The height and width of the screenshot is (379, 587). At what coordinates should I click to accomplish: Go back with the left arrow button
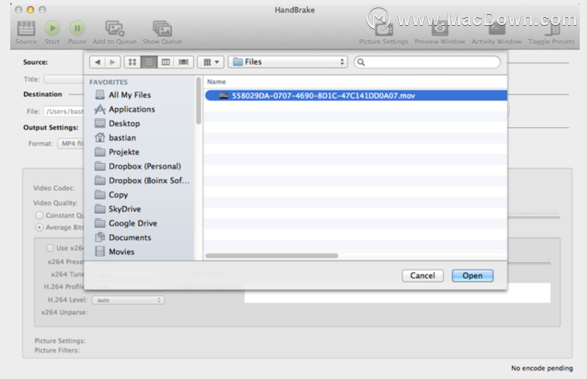[x=97, y=62]
